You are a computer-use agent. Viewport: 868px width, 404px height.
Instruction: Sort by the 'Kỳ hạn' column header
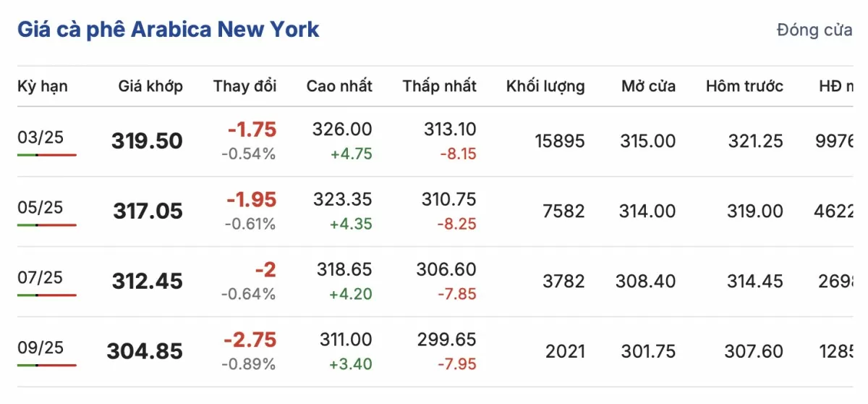click(43, 86)
